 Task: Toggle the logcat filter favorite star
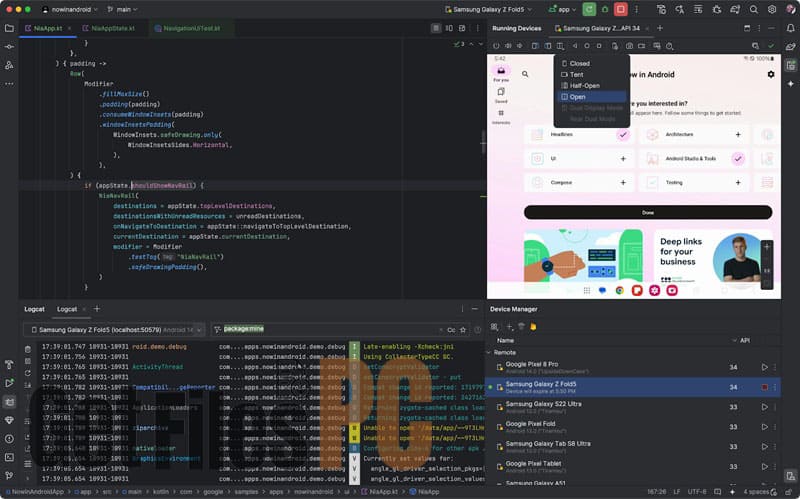pos(463,330)
